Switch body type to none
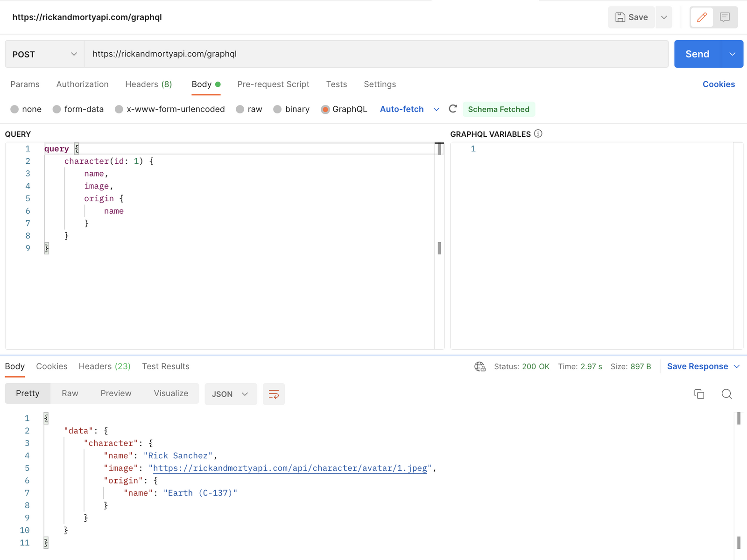This screenshot has height=560, width=747. click(x=14, y=109)
